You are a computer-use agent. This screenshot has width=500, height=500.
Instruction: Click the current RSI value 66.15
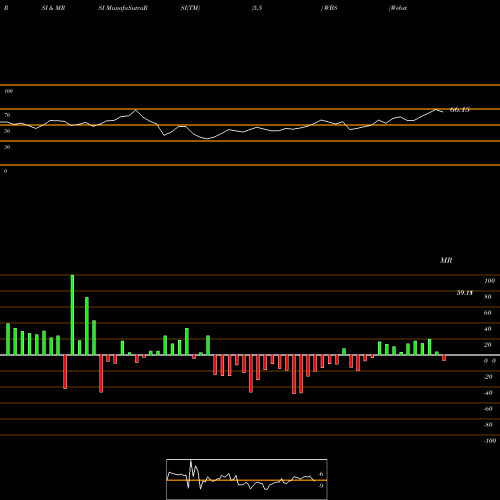click(x=460, y=109)
